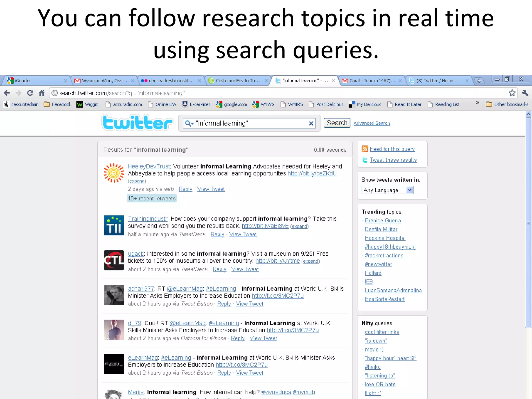Open the Erenice Guerra trending topic
532x399 pixels.
383,221
